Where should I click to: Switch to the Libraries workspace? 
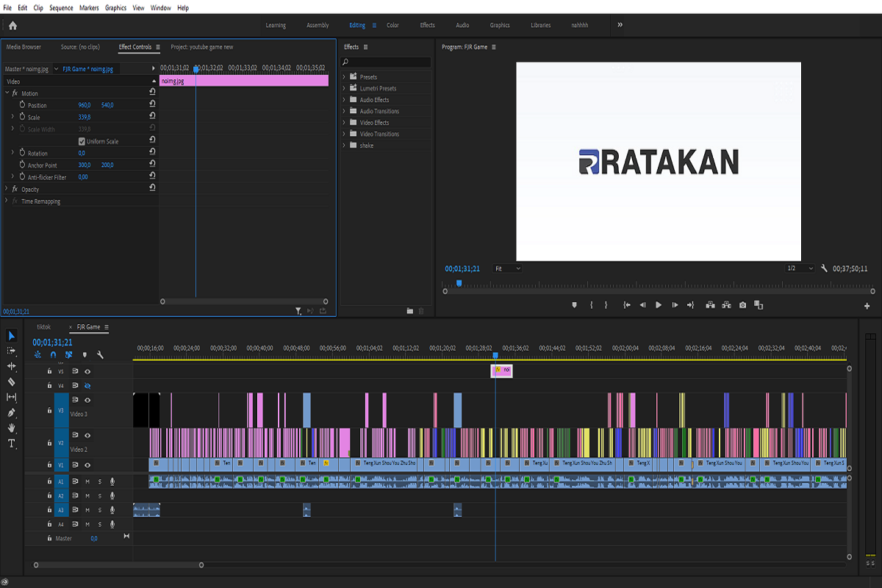(x=540, y=25)
